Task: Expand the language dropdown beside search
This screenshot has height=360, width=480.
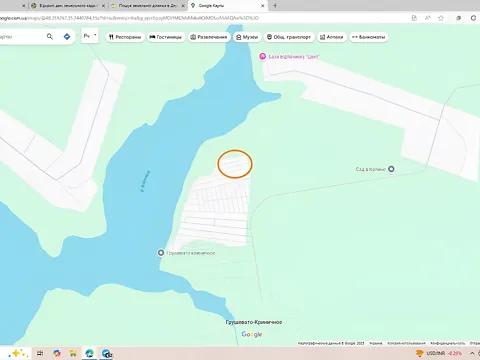Action: coord(90,36)
